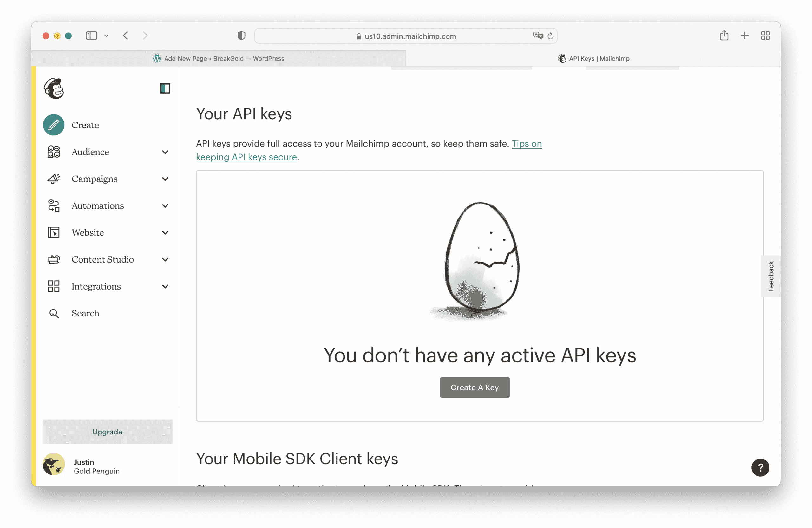Click the 'Your API keys' heading
This screenshot has width=812, height=528.
click(244, 114)
